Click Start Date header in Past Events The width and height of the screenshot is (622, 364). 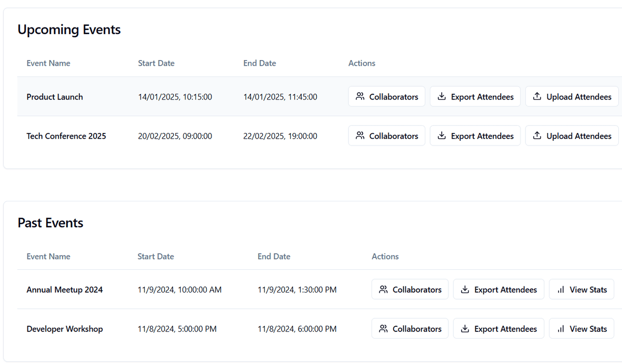[x=155, y=256]
